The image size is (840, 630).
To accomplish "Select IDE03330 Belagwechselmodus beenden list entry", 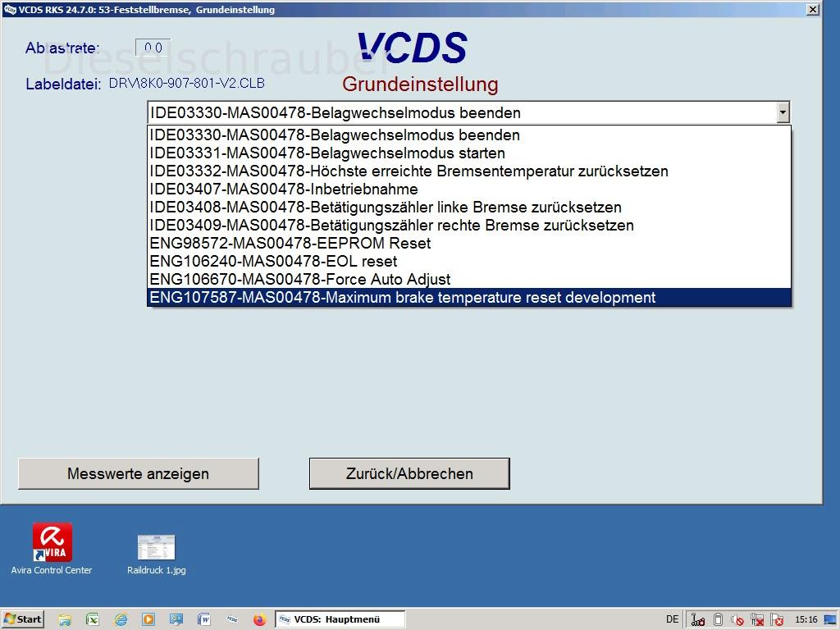I will 468,135.
